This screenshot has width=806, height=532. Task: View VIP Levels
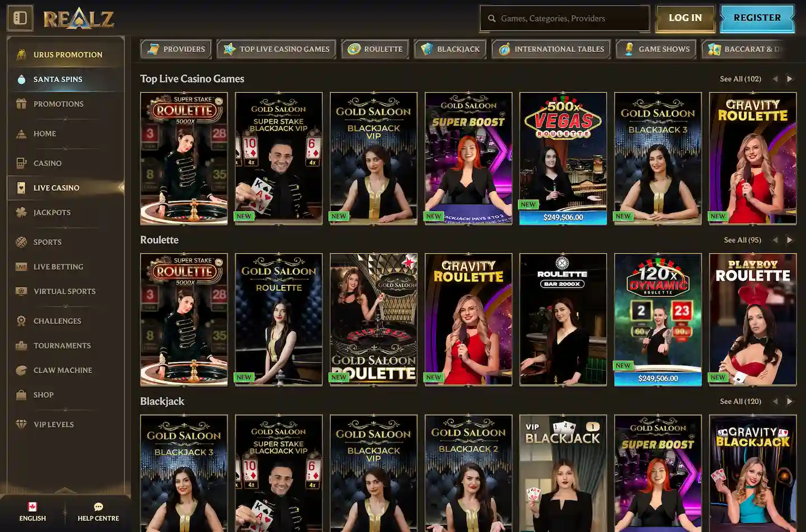click(53, 424)
